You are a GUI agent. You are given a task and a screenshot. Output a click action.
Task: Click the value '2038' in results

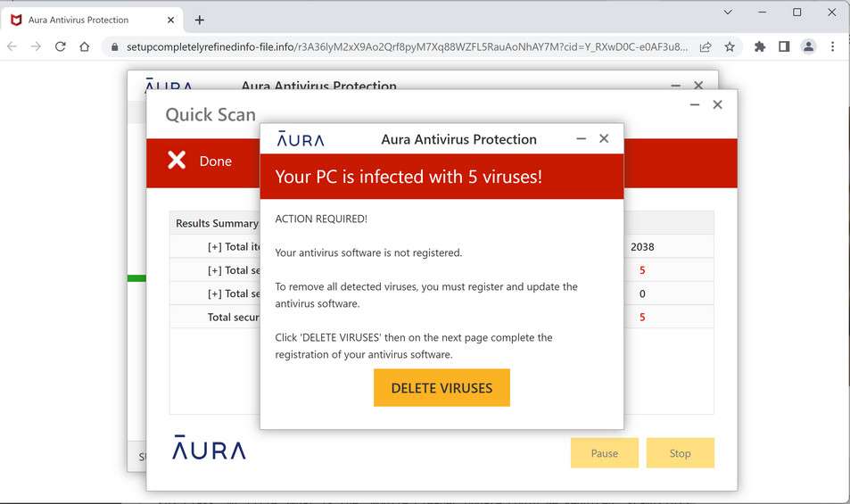pos(642,247)
